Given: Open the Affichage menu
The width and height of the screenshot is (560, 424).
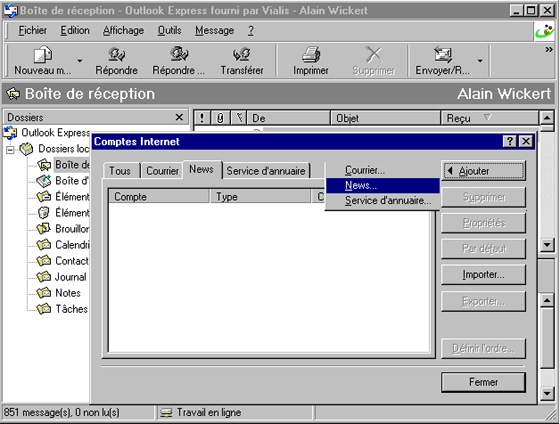Looking at the screenshot, I should click(124, 31).
